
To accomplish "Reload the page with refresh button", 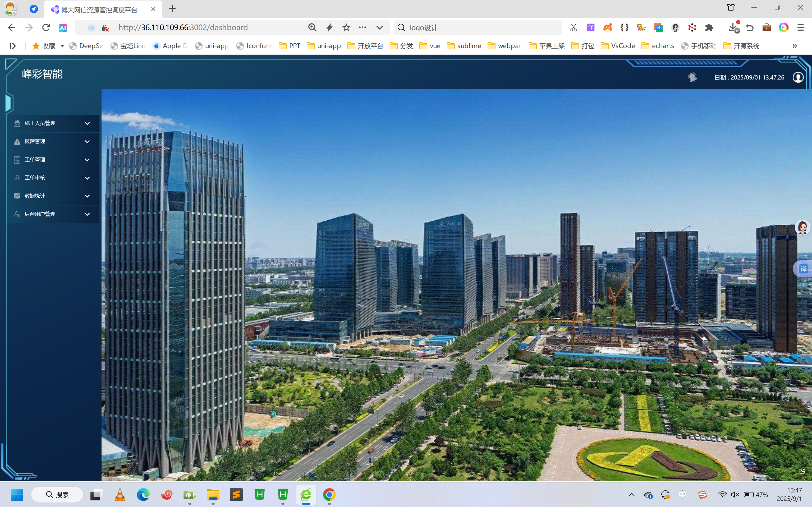I will [46, 27].
